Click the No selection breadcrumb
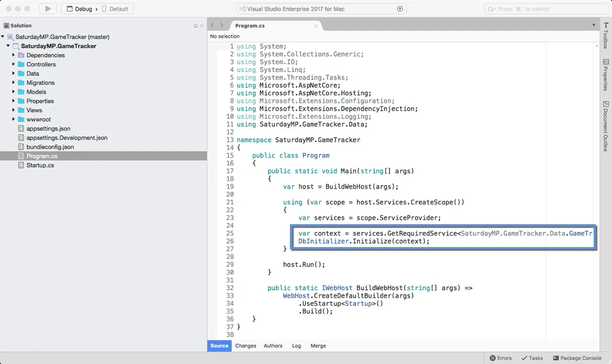 [225, 36]
